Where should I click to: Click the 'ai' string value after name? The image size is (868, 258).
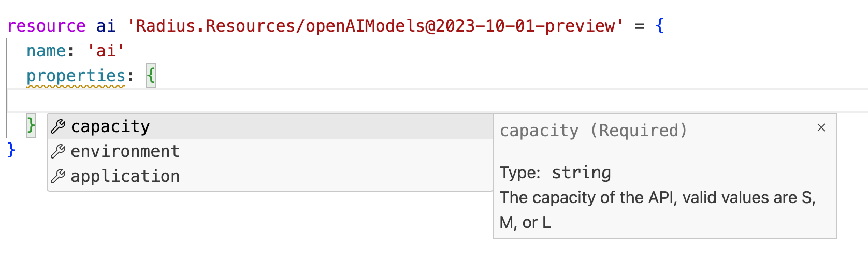[106, 51]
